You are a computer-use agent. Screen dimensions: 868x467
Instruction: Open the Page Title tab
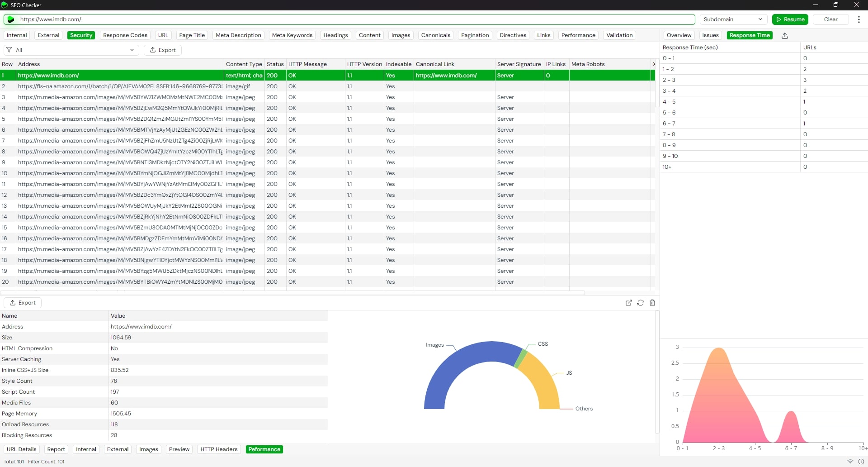pyautogui.click(x=192, y=35)
